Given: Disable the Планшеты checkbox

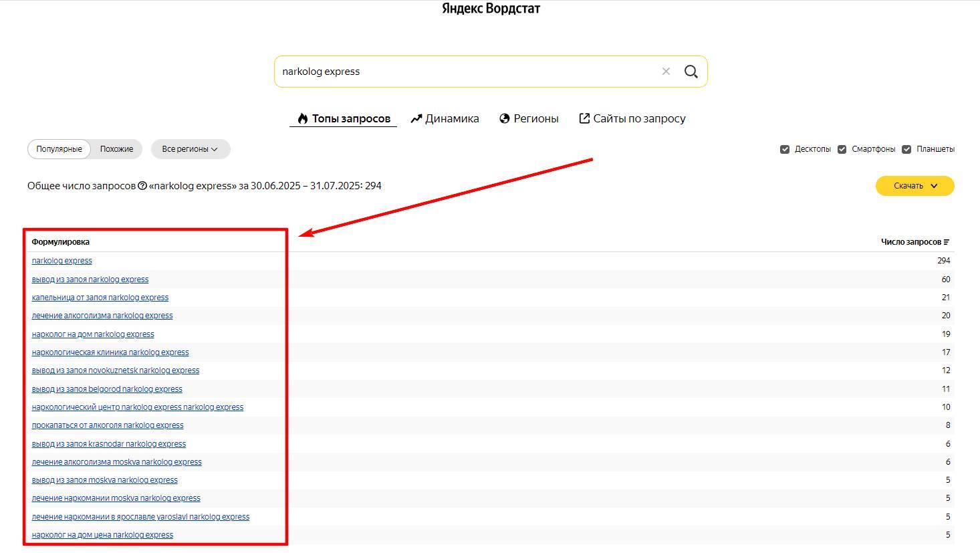Looking at the screenshot, I should 906,149.
